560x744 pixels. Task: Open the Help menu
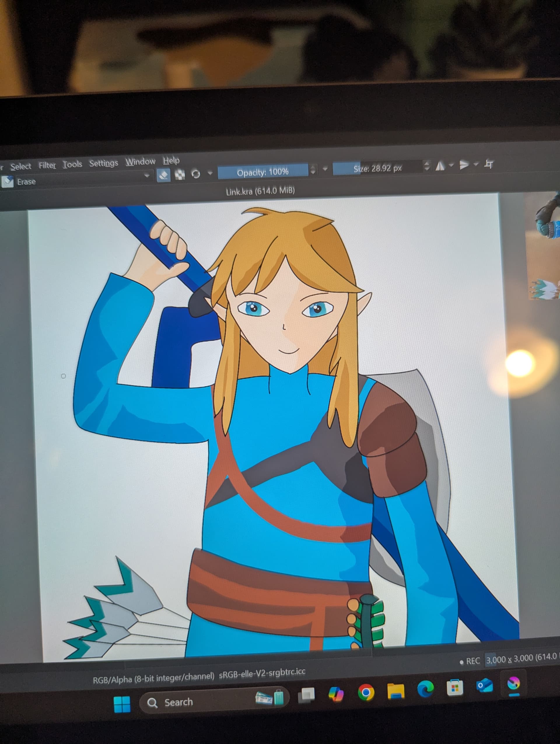pyautogui.click(x=171, y=160)
